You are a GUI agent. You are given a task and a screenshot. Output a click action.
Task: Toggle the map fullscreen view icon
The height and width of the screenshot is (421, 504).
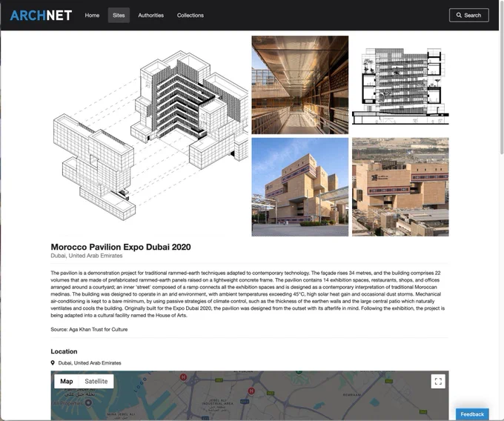click(438, 382)
